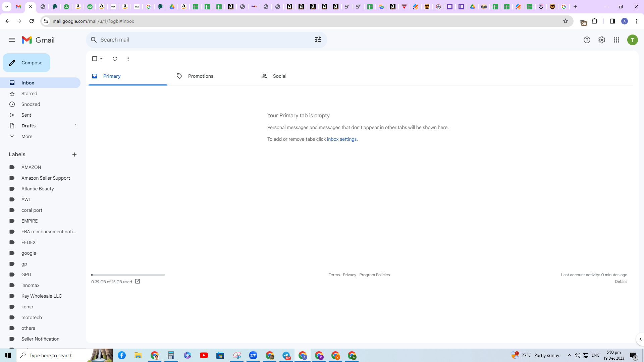Switch to the Promotions tab
Viewport: 644px width, 362px height.
click(212, 76)
